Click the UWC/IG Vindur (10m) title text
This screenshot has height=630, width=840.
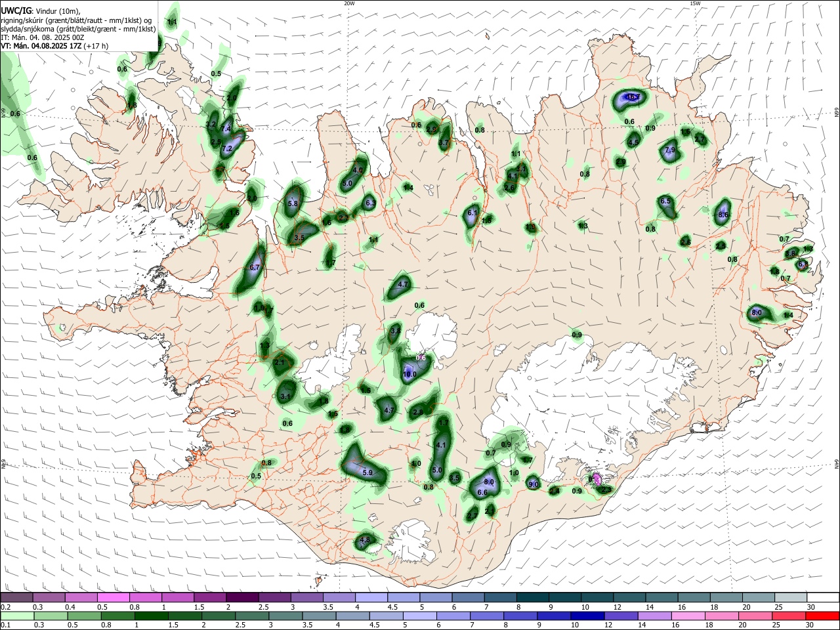coord(40,11)
